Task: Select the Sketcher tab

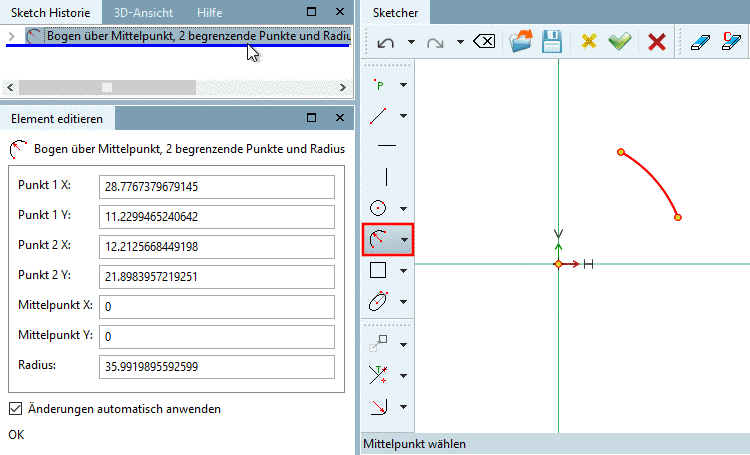Action: click(396, 12)
